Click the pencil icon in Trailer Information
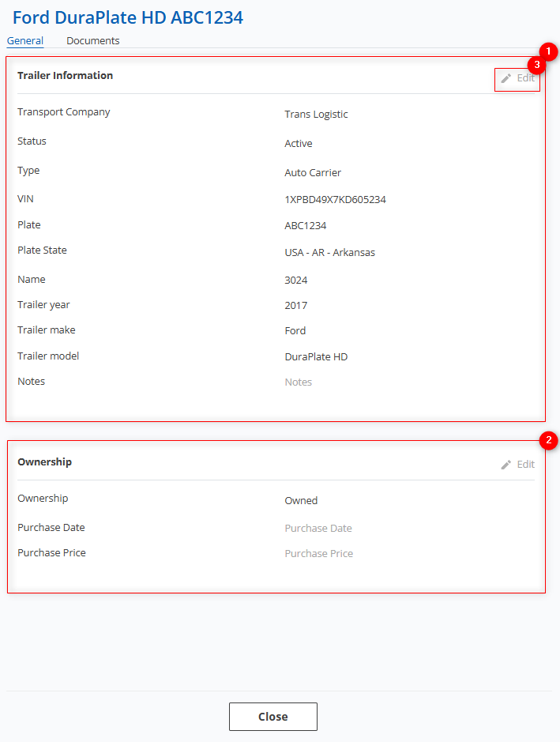The width and height of the screenshot is (560, 742). click(x=506, y=78)
